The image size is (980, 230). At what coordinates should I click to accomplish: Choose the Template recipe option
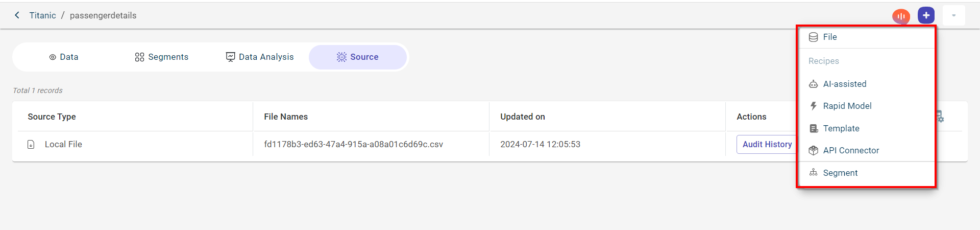(x=841, y=128)
